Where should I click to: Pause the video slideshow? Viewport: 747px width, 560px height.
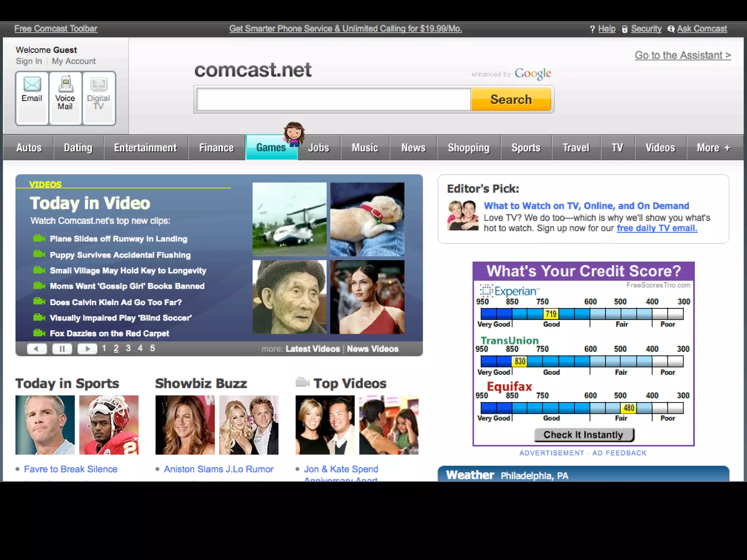[x=62, y=349]
